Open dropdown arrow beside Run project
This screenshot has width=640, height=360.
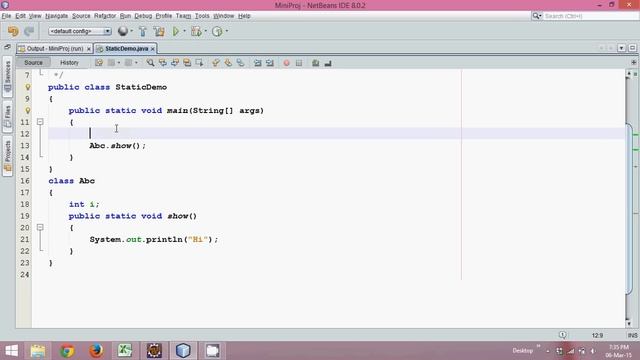tap(184, 31)
